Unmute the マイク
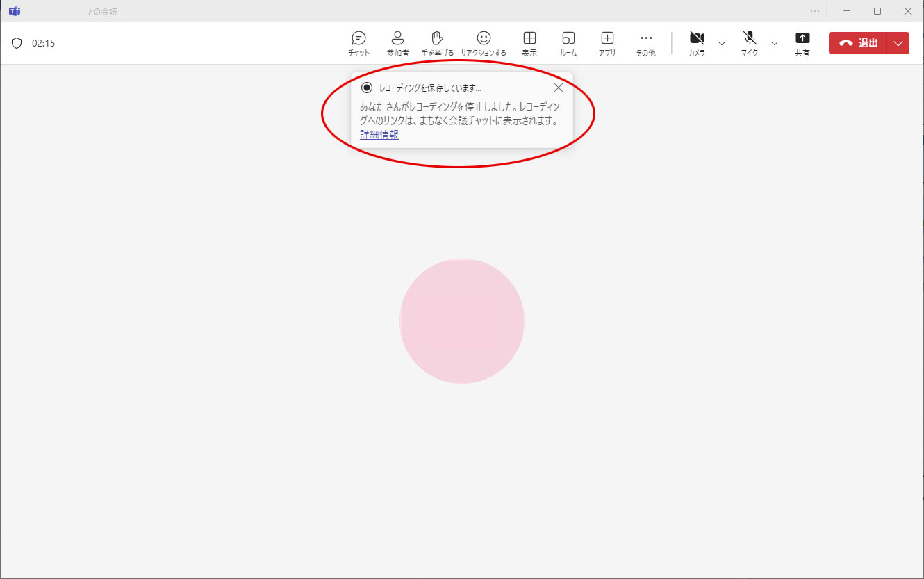This screenshot has height=579, width=924. tap(749, 42)
